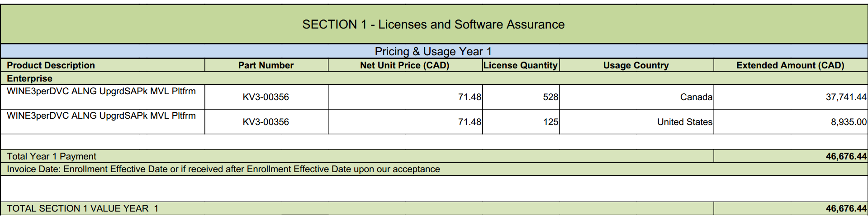Click the Product Description column header
868x217 pixels.
coord(51,65)
